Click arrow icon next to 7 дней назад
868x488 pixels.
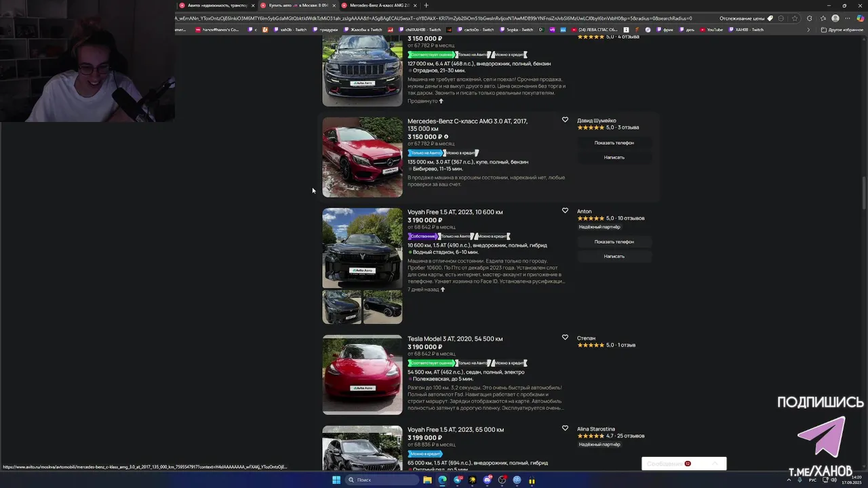(x=443, y=289)
